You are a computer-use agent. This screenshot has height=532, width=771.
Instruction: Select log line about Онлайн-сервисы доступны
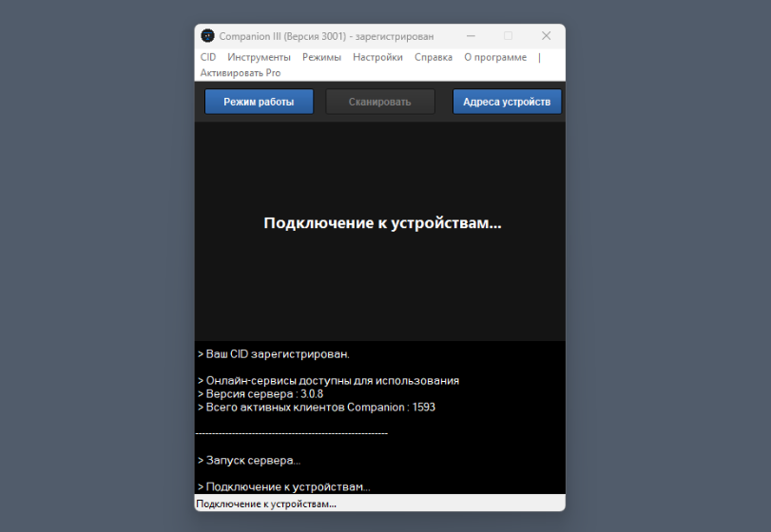coord(329,381)
